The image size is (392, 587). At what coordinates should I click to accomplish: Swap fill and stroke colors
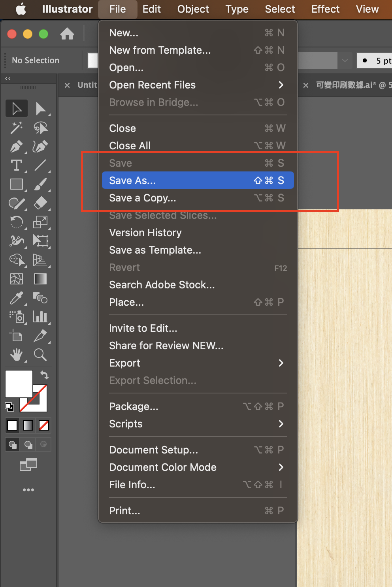[44, 375]
